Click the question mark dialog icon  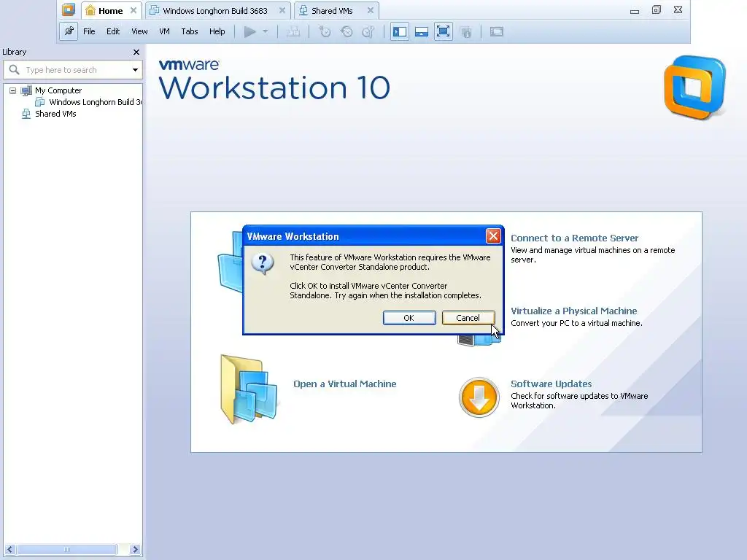(263, 262)
